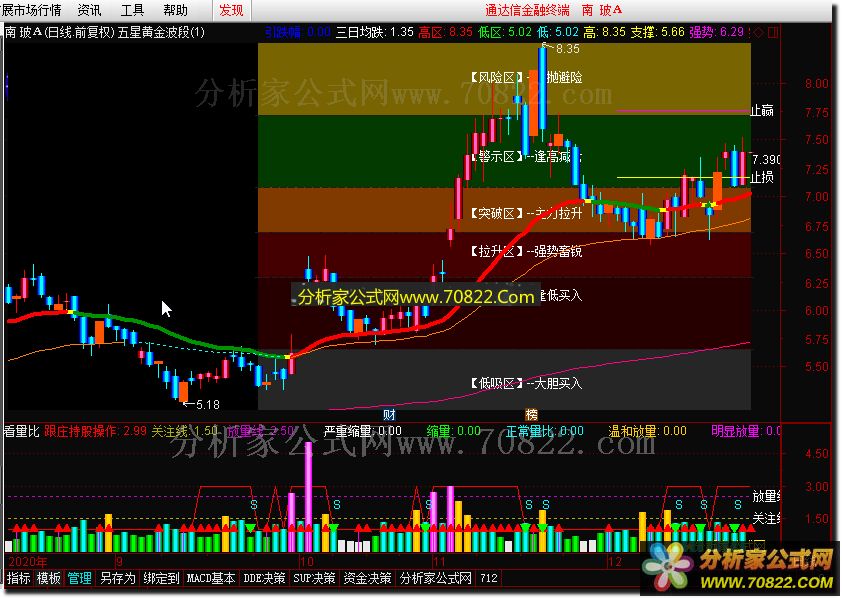Click the 温和放量: 0.00 header value
Screen dimensions: 842x598
(x=647, y=431)
